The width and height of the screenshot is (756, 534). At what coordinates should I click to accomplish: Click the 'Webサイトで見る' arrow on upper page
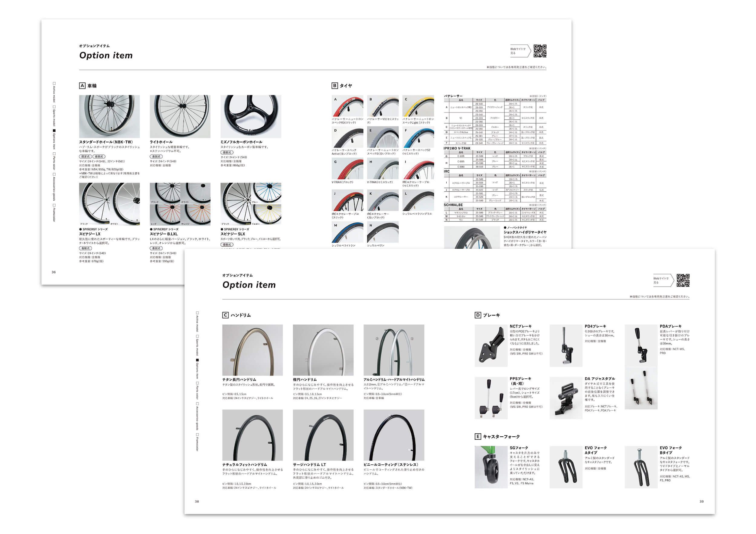click(x=520, y=51)
